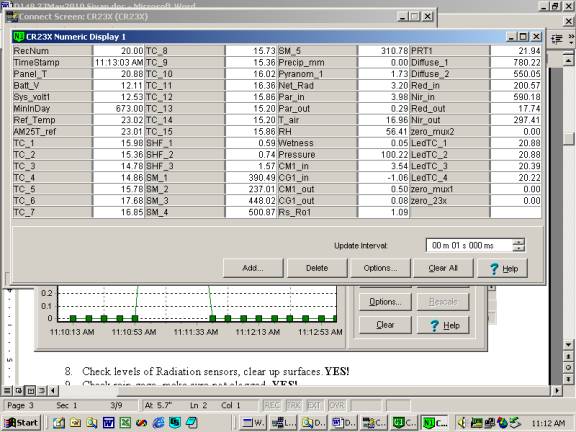
Task: Click the Add... button
Action: (x=253, y=268)
